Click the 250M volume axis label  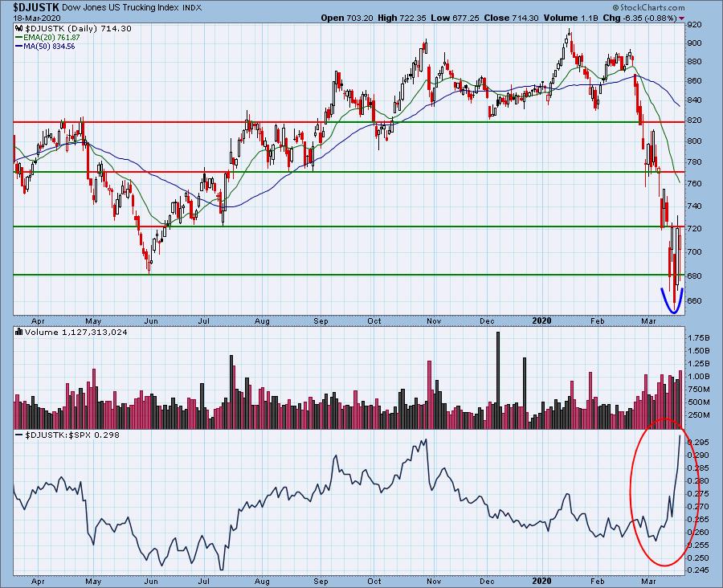(x=699, y=415)
